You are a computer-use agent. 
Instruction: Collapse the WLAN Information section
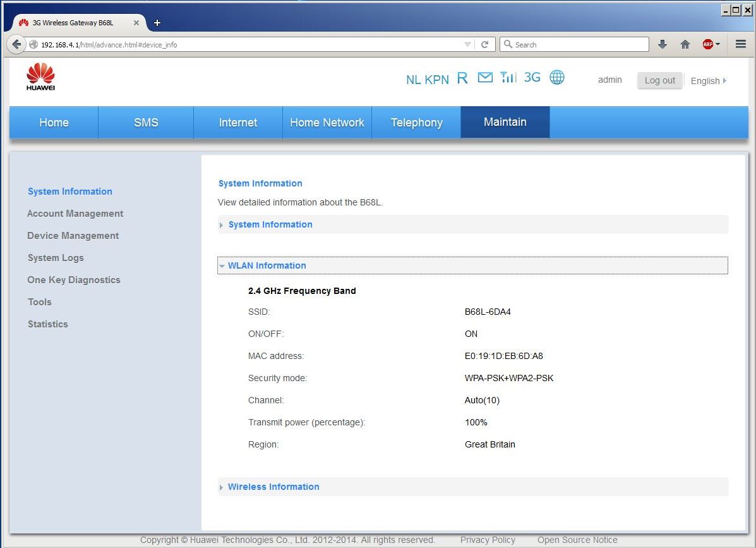[x=472, y=265]
